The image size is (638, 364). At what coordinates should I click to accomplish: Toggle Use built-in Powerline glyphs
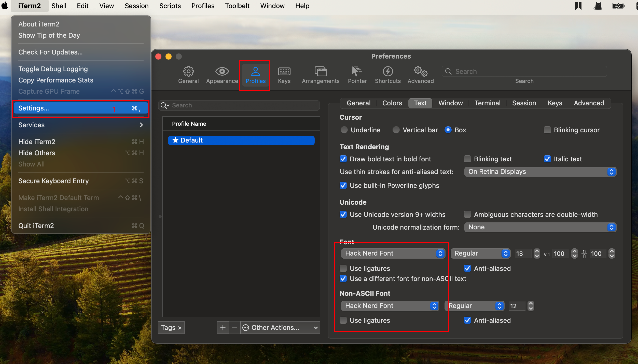coord(343,186)
